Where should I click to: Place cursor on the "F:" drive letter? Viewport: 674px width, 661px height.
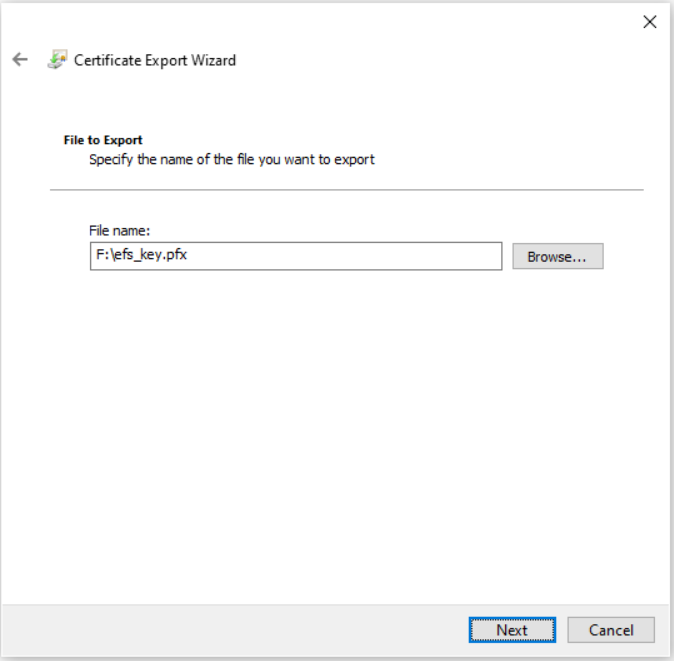click(100, 256)
